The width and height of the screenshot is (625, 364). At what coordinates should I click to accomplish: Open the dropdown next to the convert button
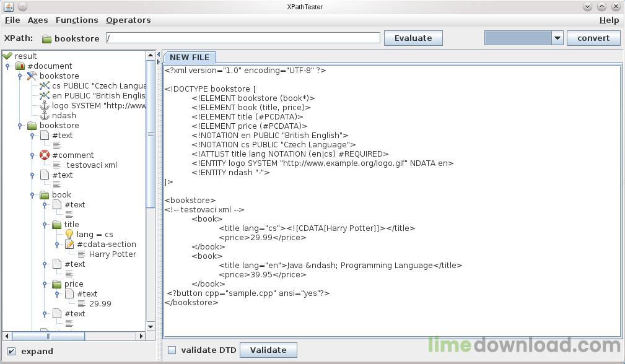[x=556, y=38]
